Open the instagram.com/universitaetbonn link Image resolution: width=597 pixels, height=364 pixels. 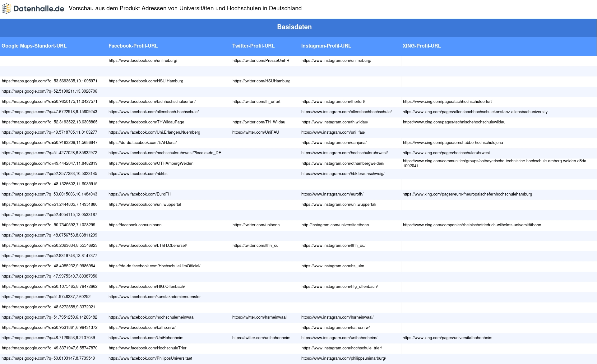point(335,225)
